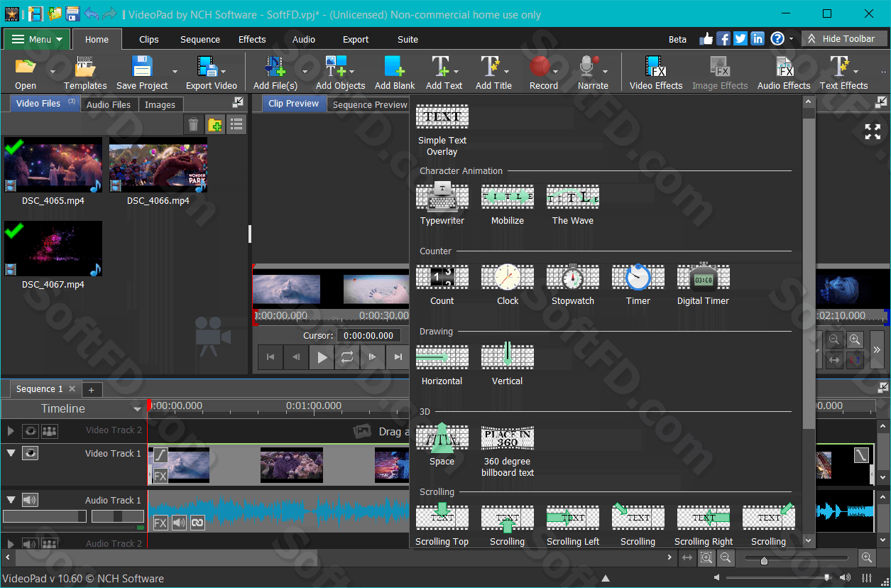This screenshot has height=588, width=891.
Task: Delete selected clip with the trash bin icon
Action: (x=193, y=125)
